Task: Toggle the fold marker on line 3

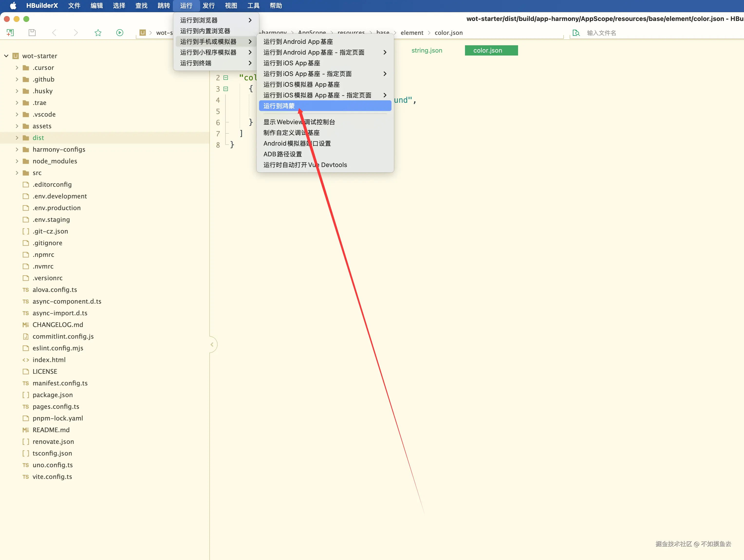Action: click(x=226, y=89)
